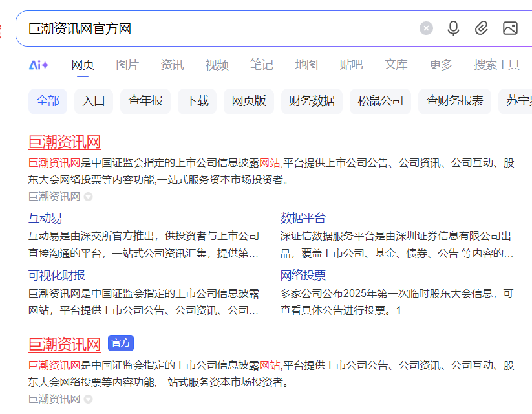
Task: Filter results by 入口
Action: click(x=94, y=101)
